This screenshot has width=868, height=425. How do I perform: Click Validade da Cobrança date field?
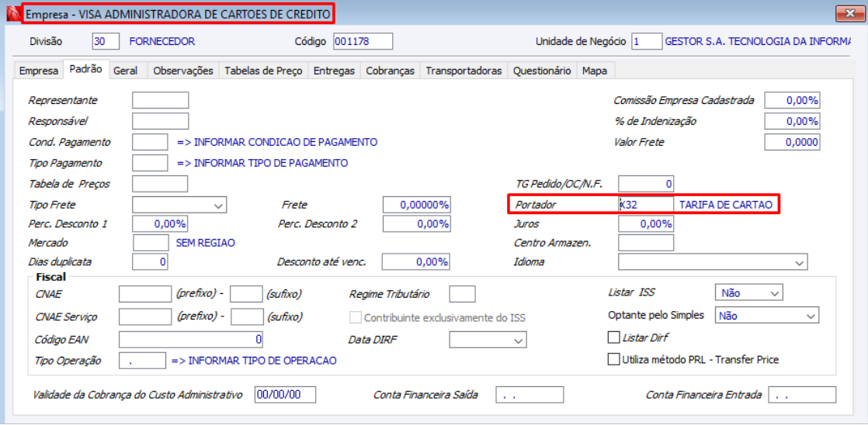point(285,395)
